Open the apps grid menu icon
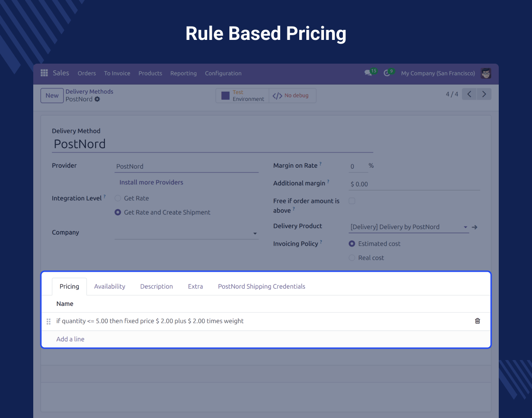 [x=44, y=73]
